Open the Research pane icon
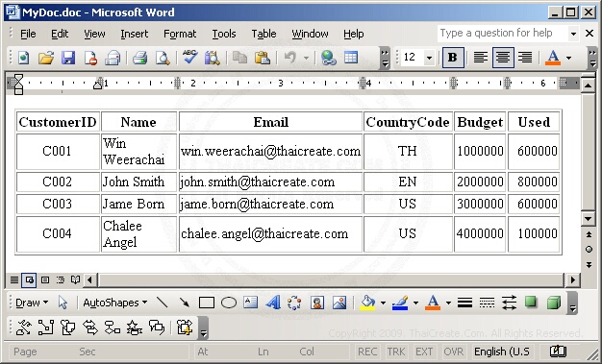 pyautogui.click(x=212, y=58)
